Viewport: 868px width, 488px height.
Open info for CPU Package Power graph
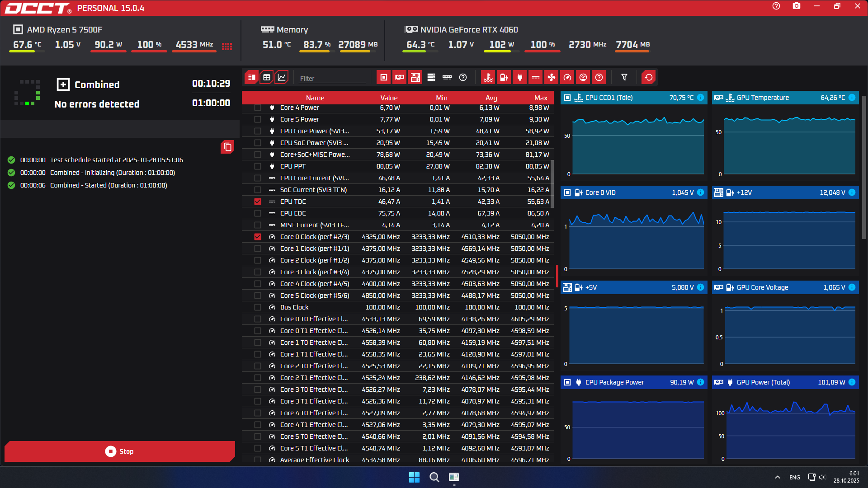(700, 382)
